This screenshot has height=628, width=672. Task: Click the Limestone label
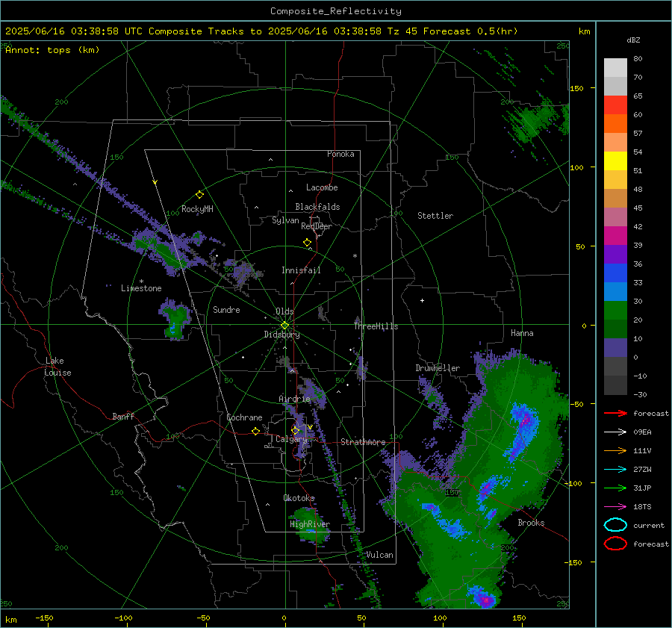(141, 288)
